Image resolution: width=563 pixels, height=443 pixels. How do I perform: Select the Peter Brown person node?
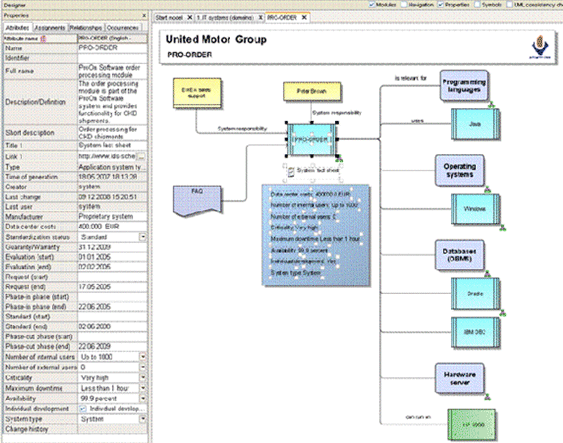[312, 91]
